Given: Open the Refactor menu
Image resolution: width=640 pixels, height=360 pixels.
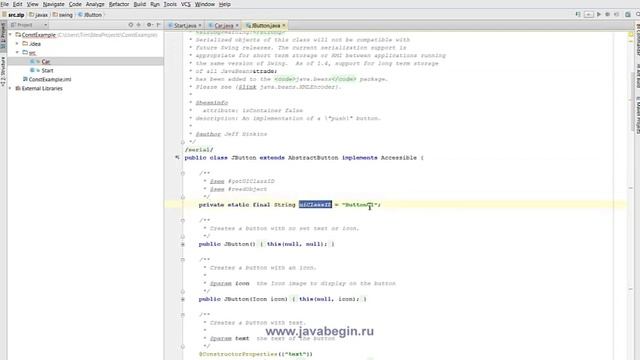Looking at the screenshot, I should coord(119,4).
